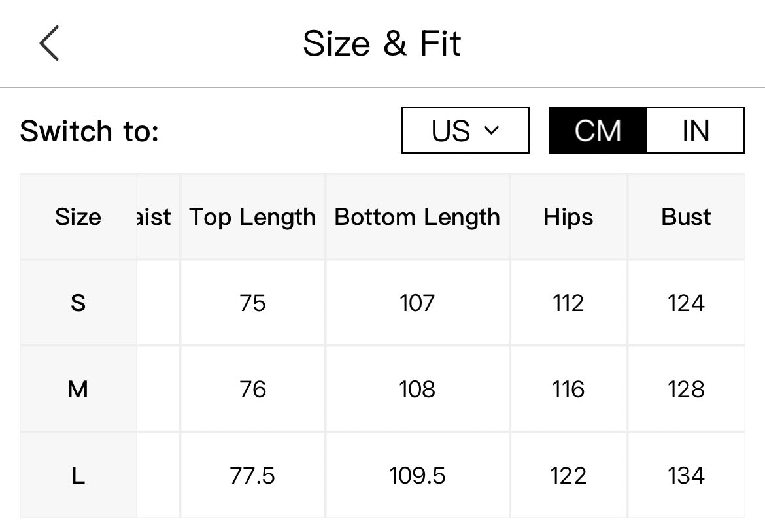Select the S size row label

click(78, 303)
